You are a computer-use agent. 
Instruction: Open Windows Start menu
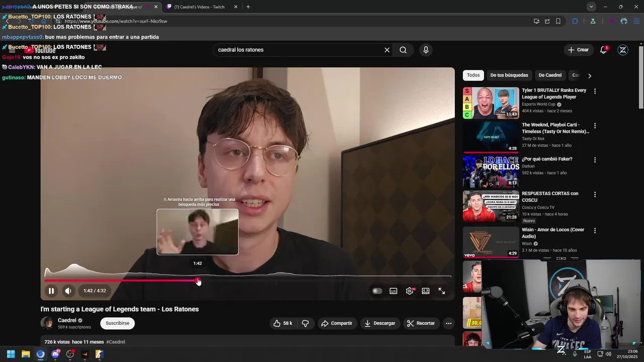pyautogui.click(x=11, y=354)
